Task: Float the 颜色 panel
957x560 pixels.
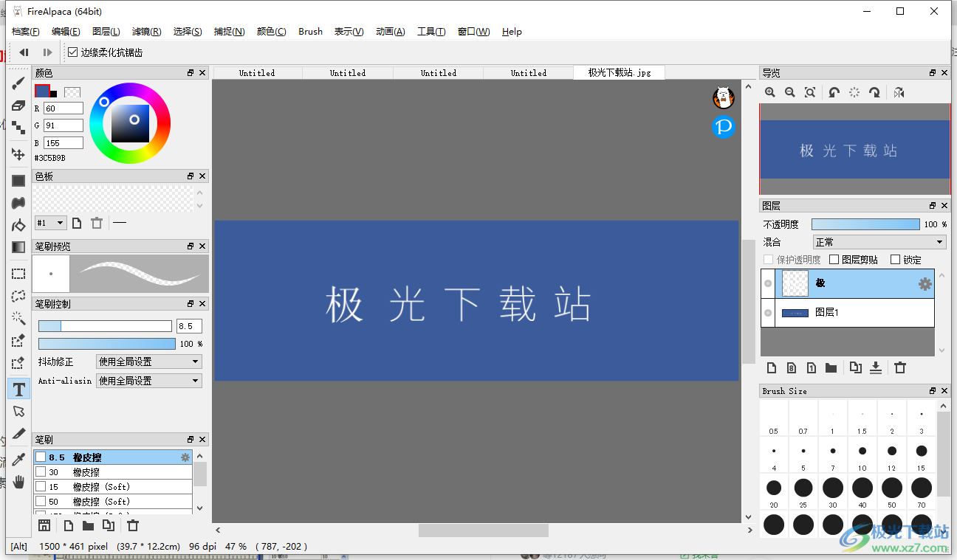Action: (x=191, y=73)
